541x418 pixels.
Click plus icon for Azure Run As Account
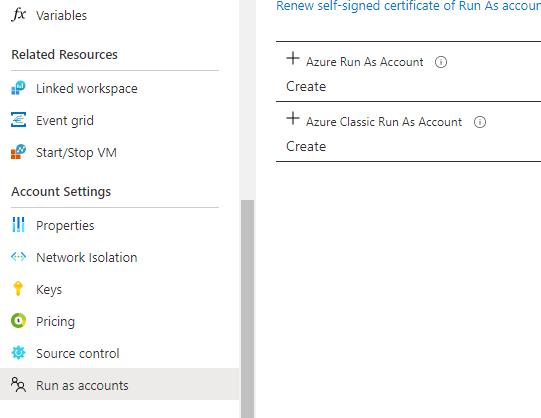click(293, 58)
